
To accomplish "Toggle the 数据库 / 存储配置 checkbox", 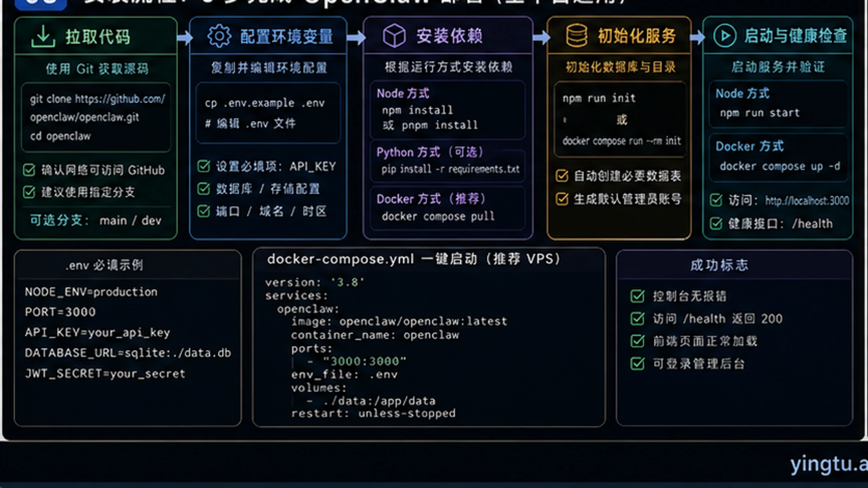I will point(204,188).
